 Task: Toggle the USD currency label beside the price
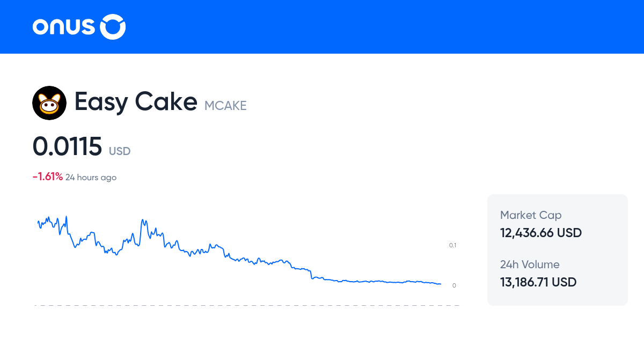119,151
